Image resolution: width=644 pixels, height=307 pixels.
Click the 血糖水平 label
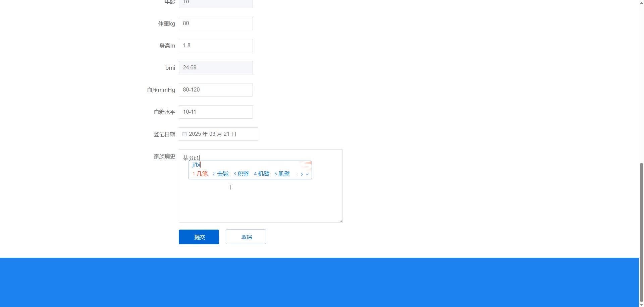coord(164,112)
